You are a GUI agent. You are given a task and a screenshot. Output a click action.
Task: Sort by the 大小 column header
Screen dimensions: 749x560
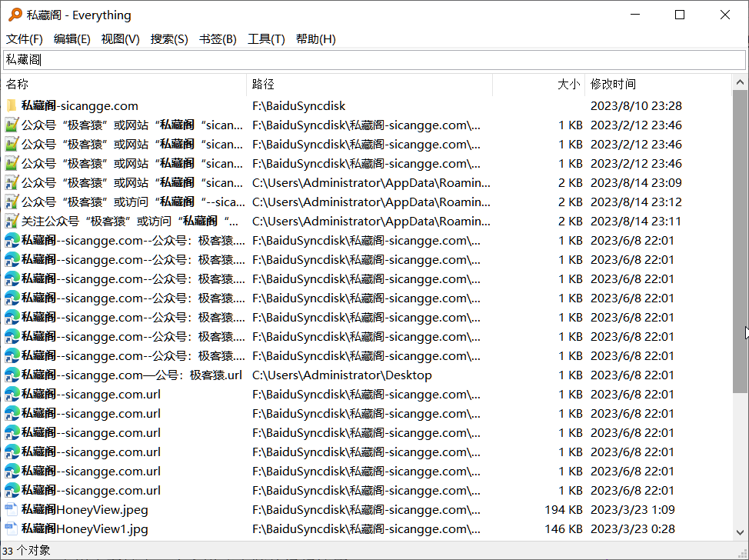click(x=538, y=84)
